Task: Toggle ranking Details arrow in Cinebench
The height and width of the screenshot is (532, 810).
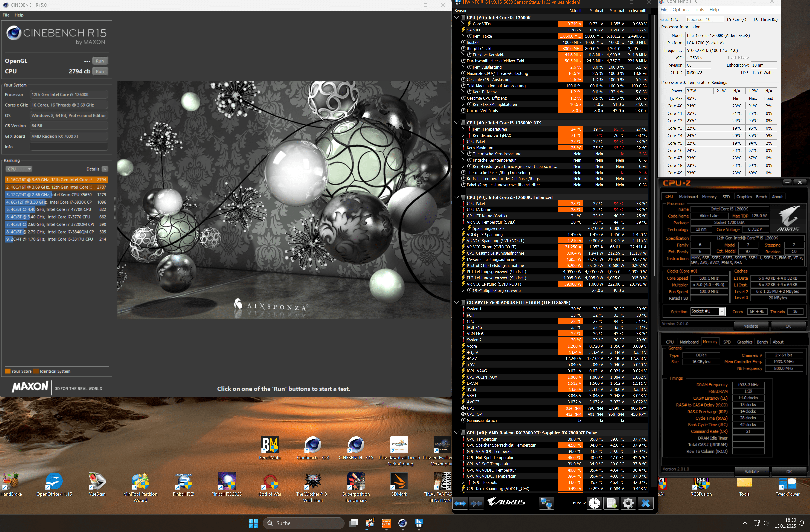Action: click(x=105, y=169)
